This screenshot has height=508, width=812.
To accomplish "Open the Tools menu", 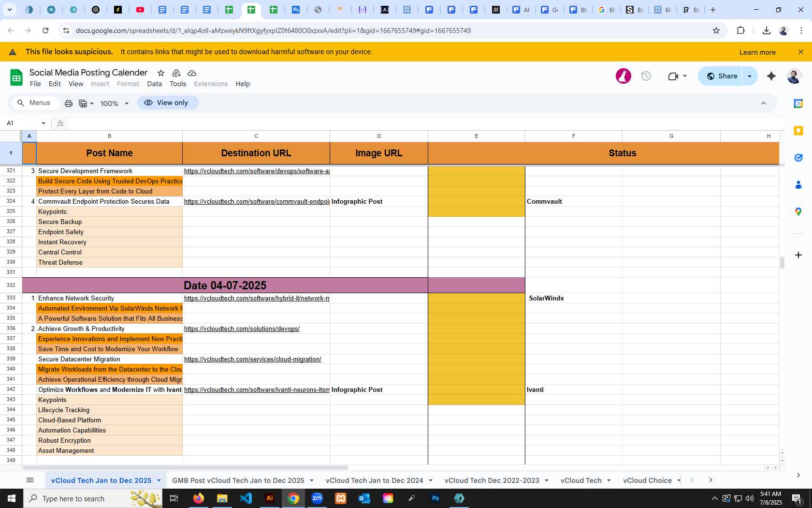I will (178, 84).
